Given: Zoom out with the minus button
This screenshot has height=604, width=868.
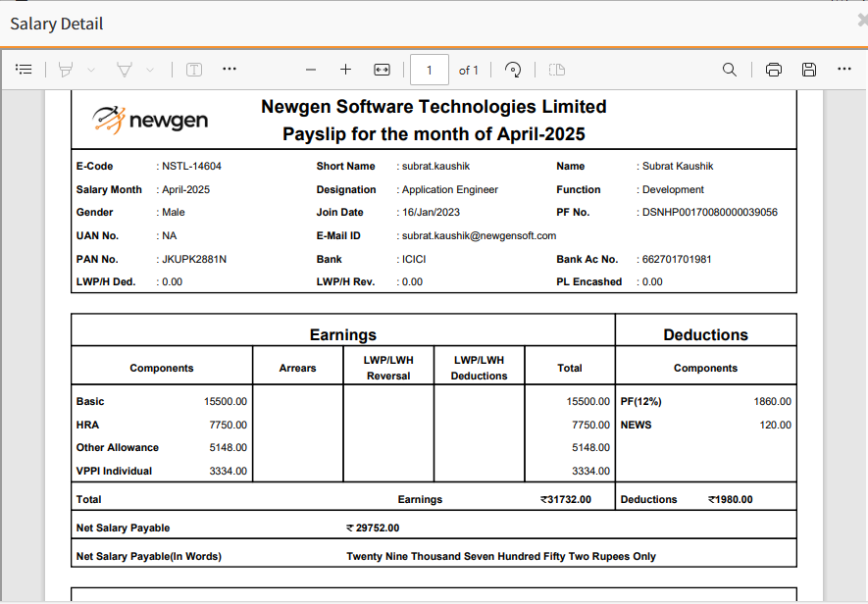Looking at the screenshot, I should click(311, 70).
